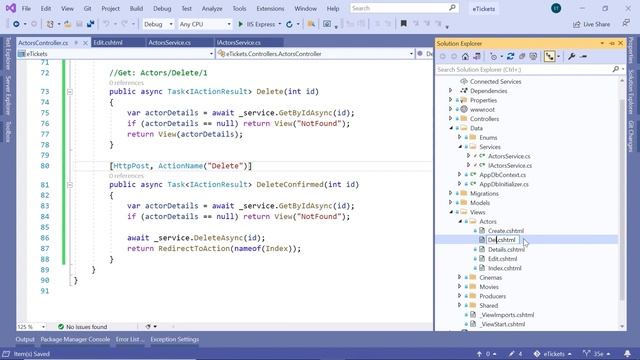Toggle the Track Active Item button

click(x=549, y=57)
